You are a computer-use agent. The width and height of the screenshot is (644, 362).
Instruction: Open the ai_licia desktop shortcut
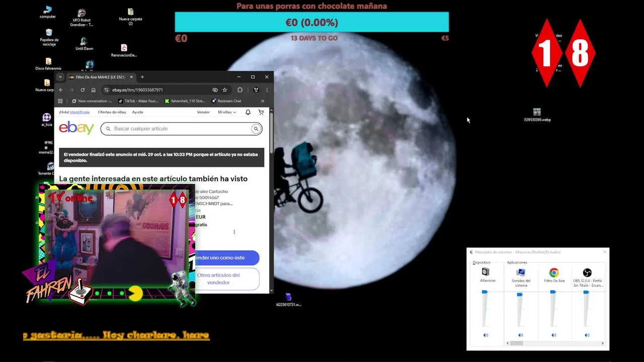click(47, 120)
